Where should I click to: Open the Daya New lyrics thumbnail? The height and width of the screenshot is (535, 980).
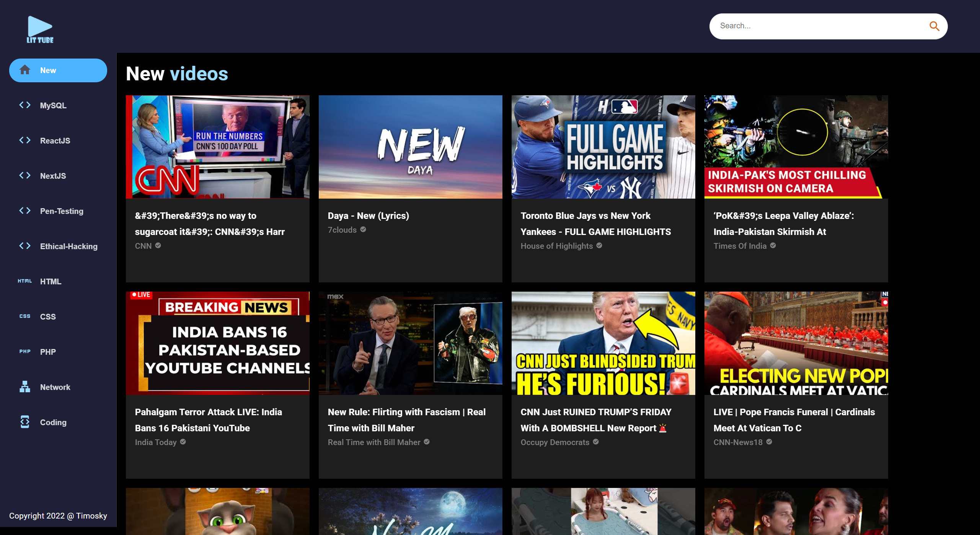[411, 147]
